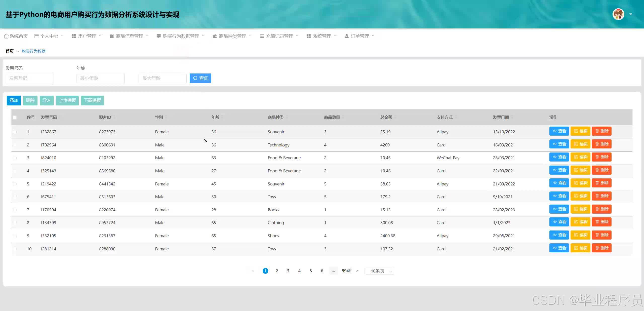The height and width of the screenshot is (311, 644).
Task: Open the 10条/页 page size dropdown
Action: pos(380,271)
